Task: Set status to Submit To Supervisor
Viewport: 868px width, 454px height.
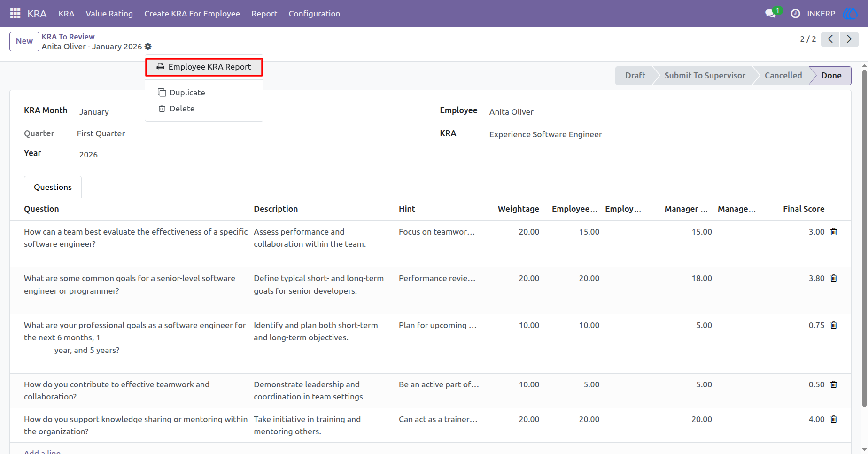Action: pos(705,76)
